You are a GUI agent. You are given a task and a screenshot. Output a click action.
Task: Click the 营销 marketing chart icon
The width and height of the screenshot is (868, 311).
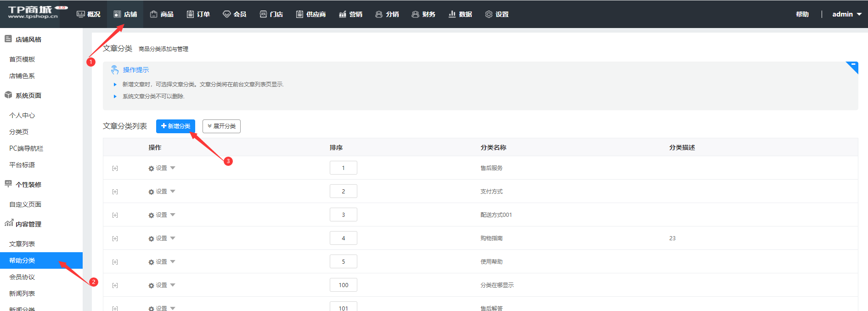(x=342, y=14)
